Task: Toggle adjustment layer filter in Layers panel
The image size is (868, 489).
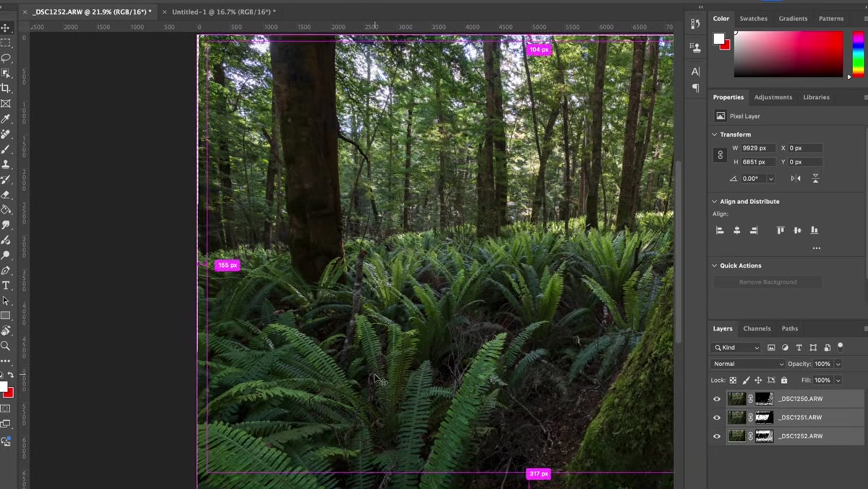Action: tap(785, 348)
